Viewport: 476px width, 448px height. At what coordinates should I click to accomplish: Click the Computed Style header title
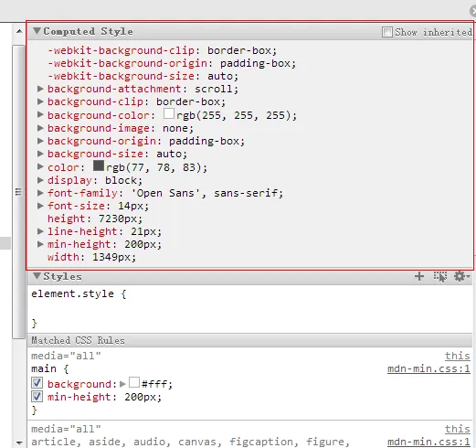[88, 31]
